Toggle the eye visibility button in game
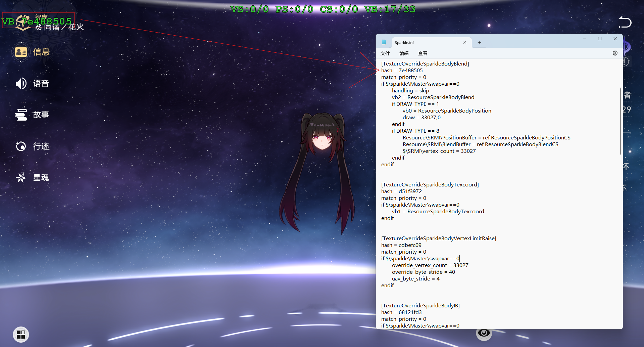The height and width of the screenshot is (347, 644). click(x=484, y=333)
